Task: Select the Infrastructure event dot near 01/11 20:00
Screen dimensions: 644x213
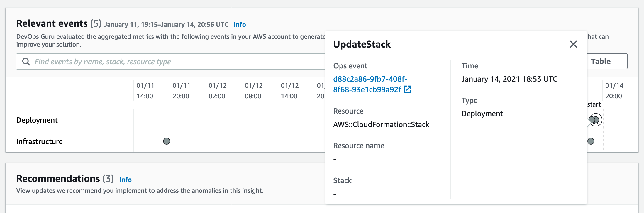Action: 167,141
